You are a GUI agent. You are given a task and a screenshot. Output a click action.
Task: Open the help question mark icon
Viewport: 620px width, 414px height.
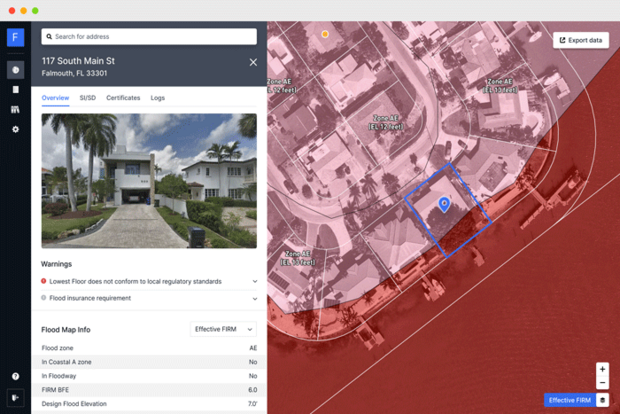[15, 376]
